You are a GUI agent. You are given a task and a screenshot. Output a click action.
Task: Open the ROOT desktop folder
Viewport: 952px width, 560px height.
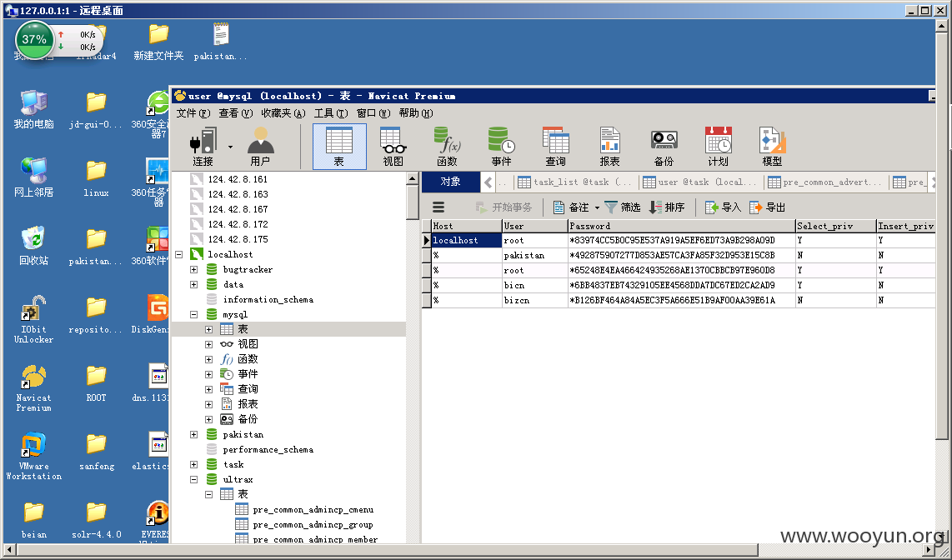96,383
